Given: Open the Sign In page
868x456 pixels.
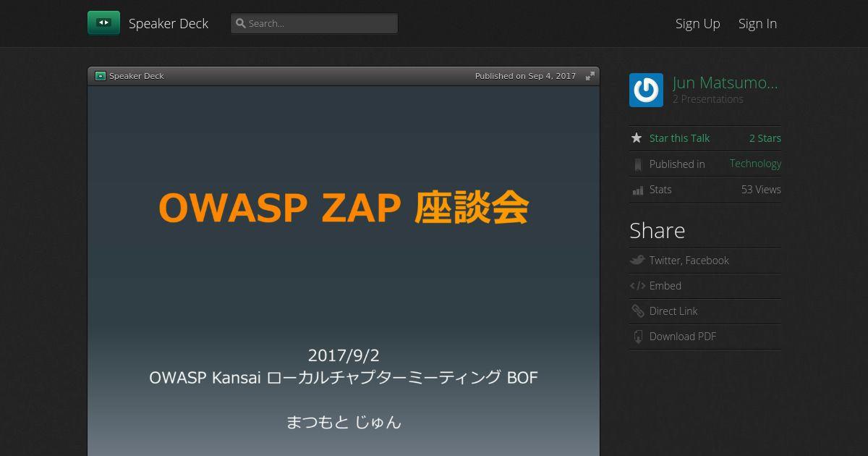Looking at the screenshot, I should pos(757,23).
